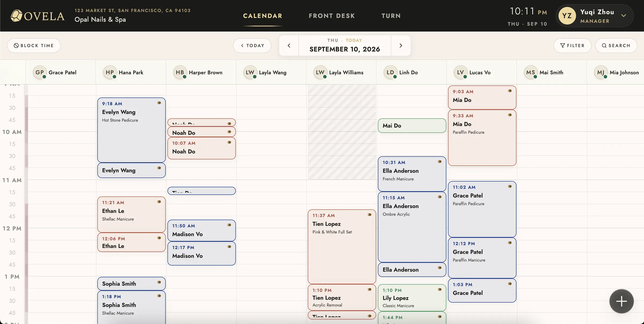Open Grace Patel 12:12 PM Paraffin Manicure
This screenshot has width=644, height=324.
[482, 258]
